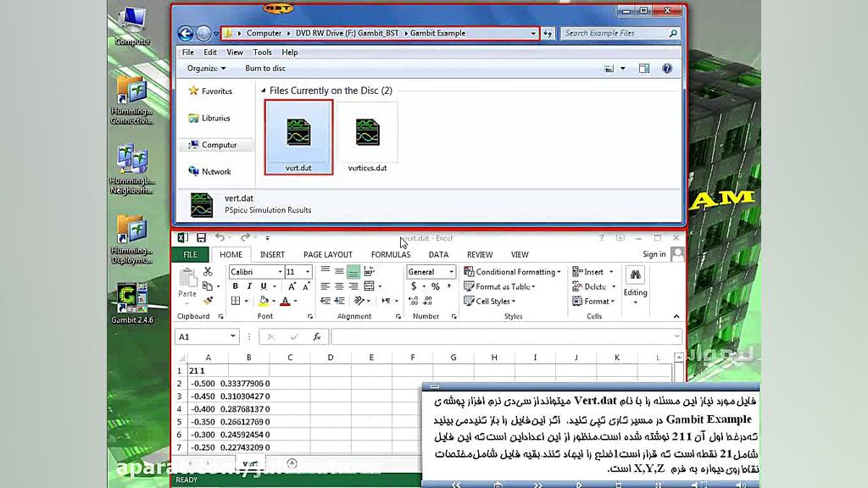Apply Bold formatting to the cell

236,285
